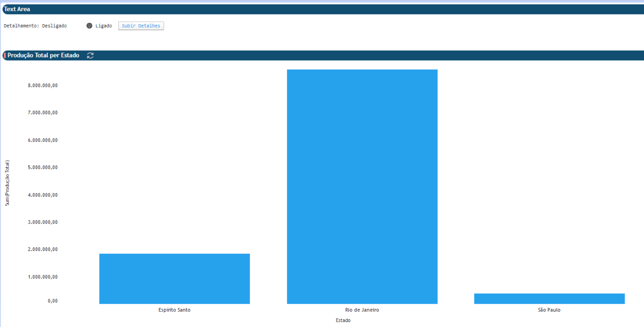Drill into the Rio de Janeiro bar
The width and height of the screenshot is (644, 327).
coord(362,186)
